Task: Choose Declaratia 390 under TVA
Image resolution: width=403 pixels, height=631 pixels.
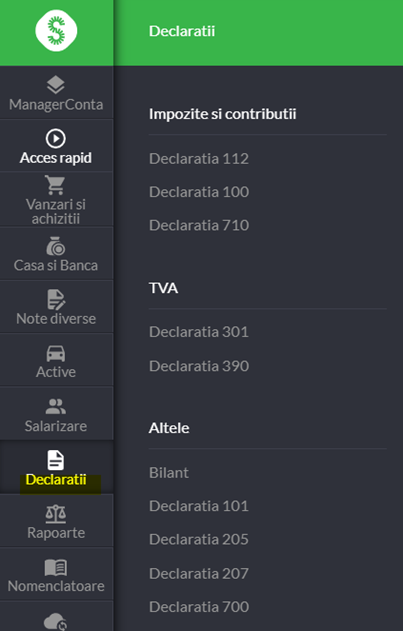Action: pyautogui.click(x=199, y=366)
